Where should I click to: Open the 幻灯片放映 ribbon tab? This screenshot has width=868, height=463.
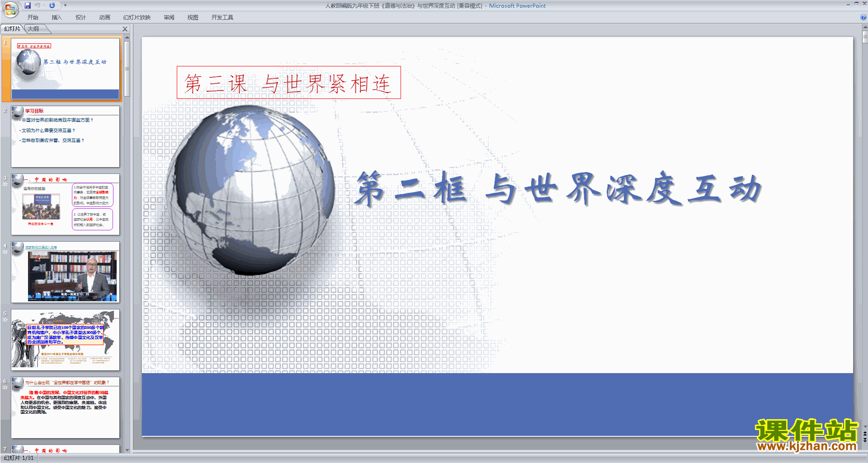137,18
